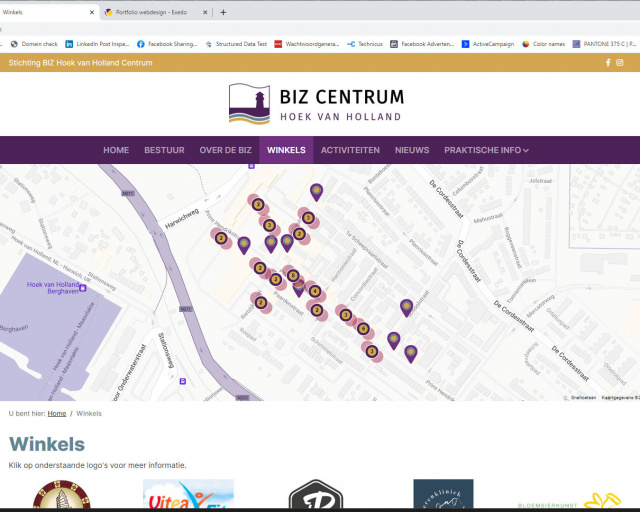The width and height of the screenshot is (640, 512).
Task: Click the Vitea shop logo
Action: [188, 496]
